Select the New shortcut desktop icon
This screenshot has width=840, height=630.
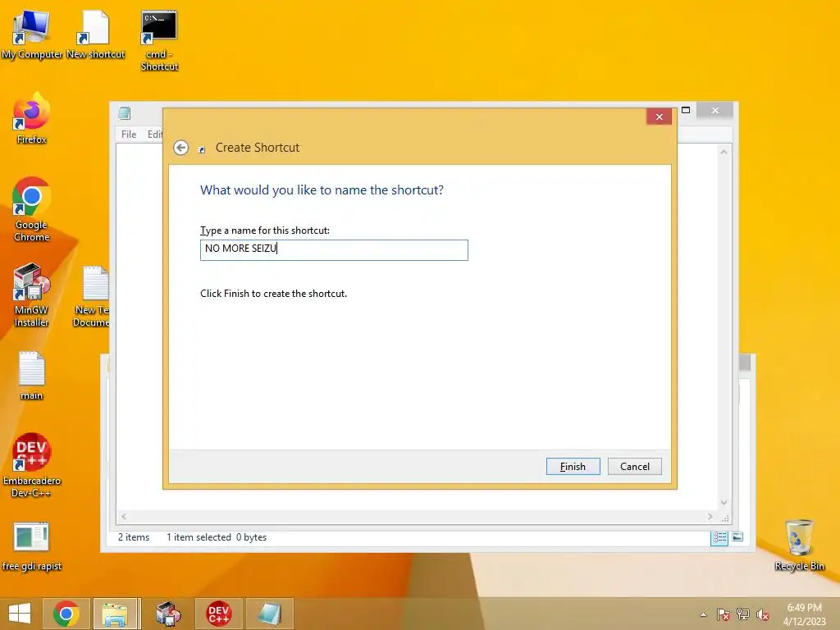click(95, 34)
